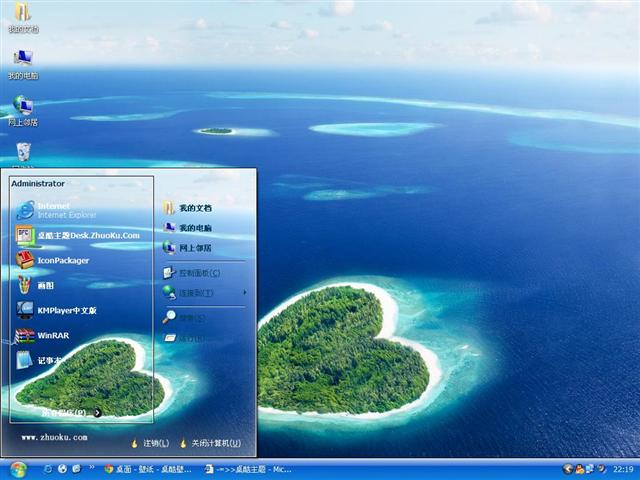Viewport: 640px width, 480px height.
Task: Click round tray icon left of clock
Action: point(601,469)
